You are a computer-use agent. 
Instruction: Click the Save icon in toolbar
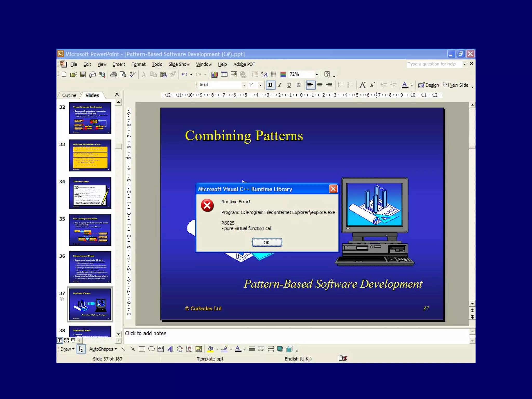click(83, 75)
